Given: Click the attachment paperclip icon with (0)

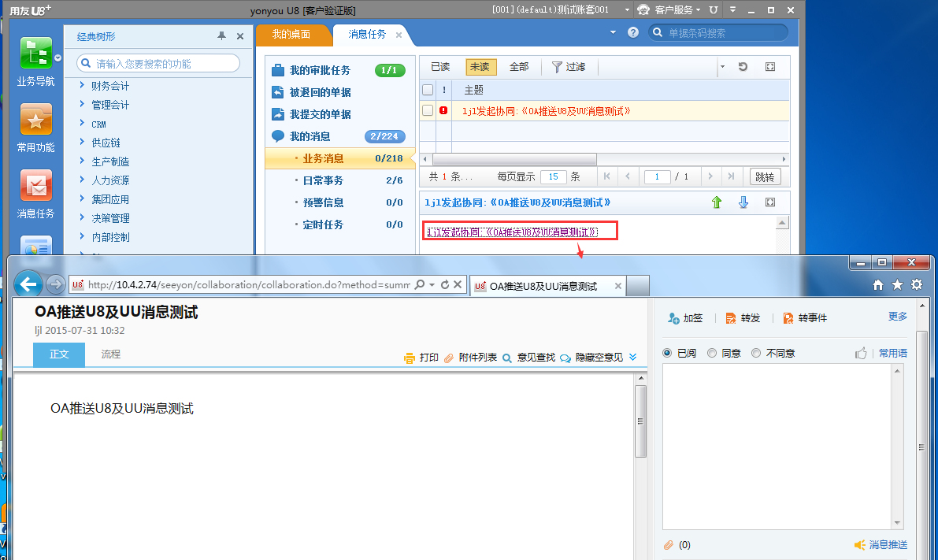Looking at the screenshot, I should coord(669,545).
